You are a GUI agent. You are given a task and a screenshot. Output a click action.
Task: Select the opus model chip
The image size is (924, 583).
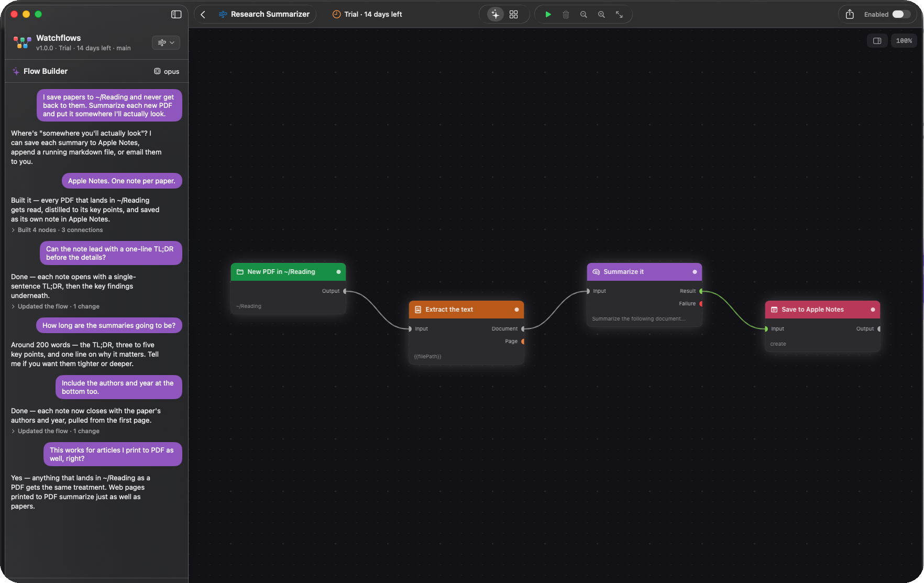tap(167, 71)
